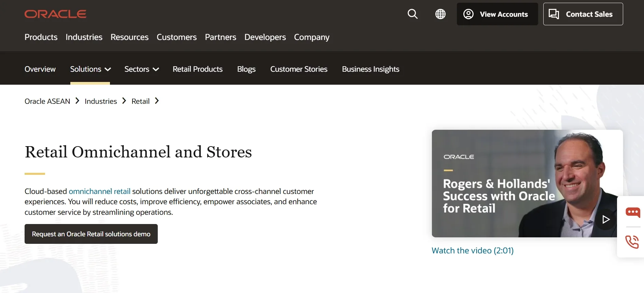Open the Business Insights tab

click(x=370, y=69)
